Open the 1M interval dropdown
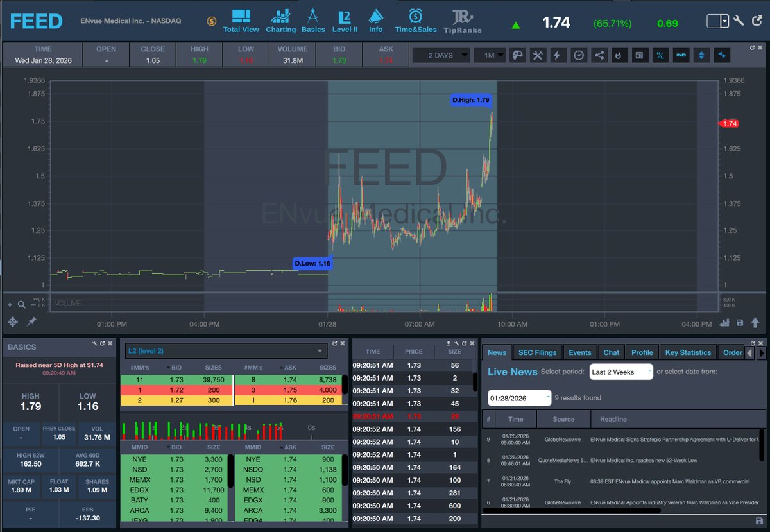Image resolution: width=770 pixels, height=532 pixels. coord(490,55)
